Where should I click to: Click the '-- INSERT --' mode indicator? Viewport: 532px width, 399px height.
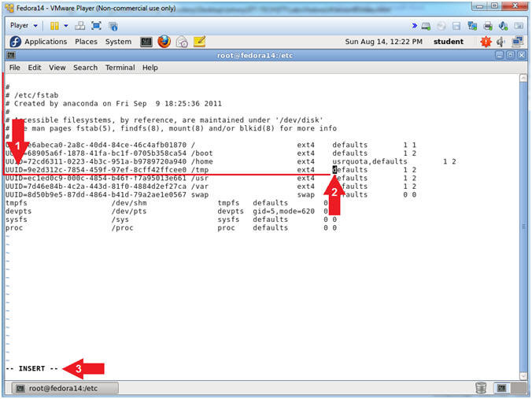click(x=32, y=369)
